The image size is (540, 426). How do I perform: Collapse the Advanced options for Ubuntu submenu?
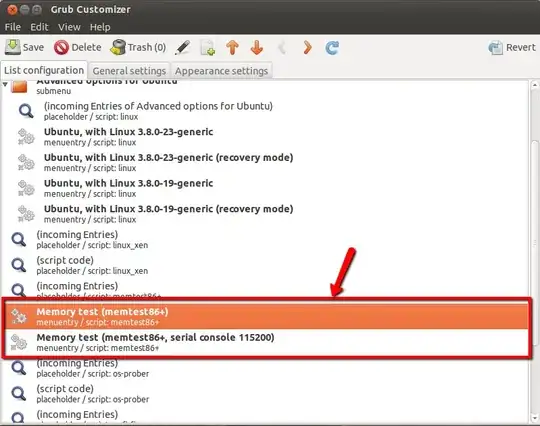tap(5, 84)
